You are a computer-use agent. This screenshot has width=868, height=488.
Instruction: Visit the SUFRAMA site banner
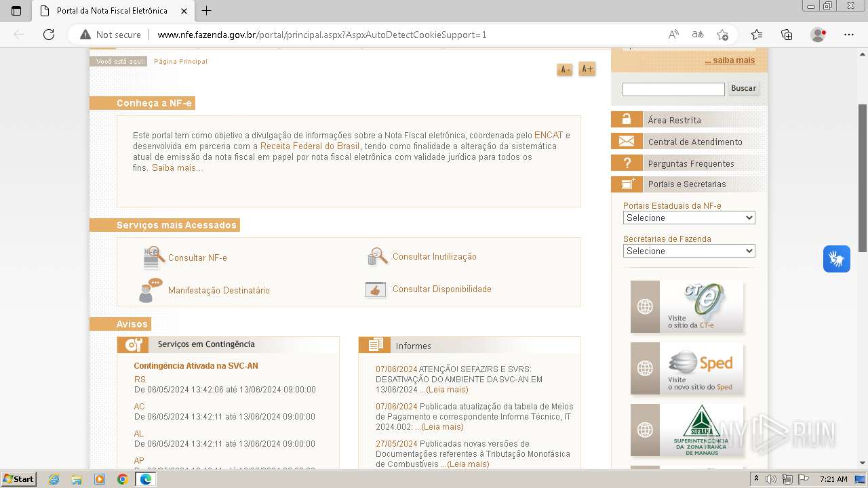point(687,430)
